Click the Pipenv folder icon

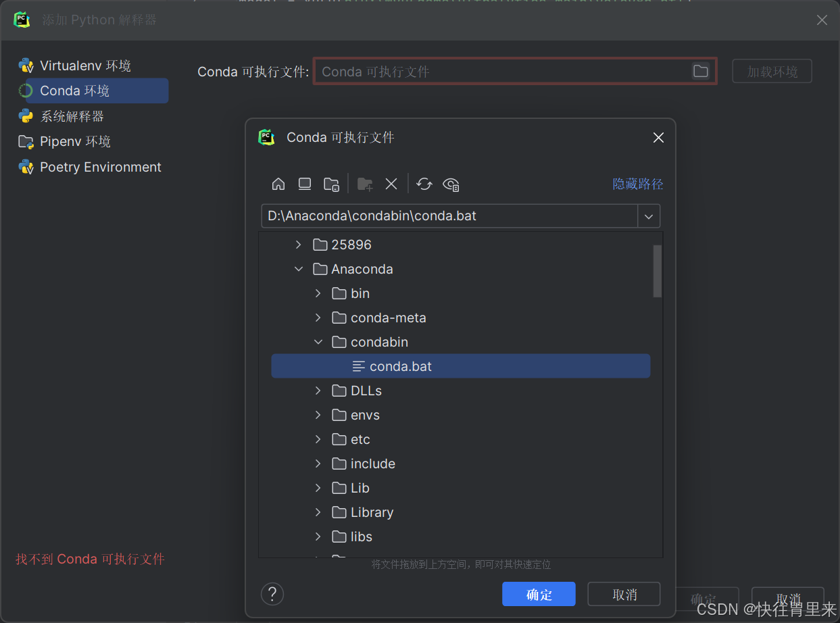point(26,141)
